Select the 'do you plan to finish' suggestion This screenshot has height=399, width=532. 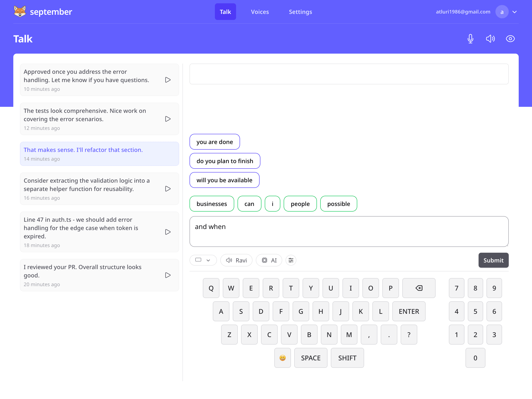coord(225,161)
